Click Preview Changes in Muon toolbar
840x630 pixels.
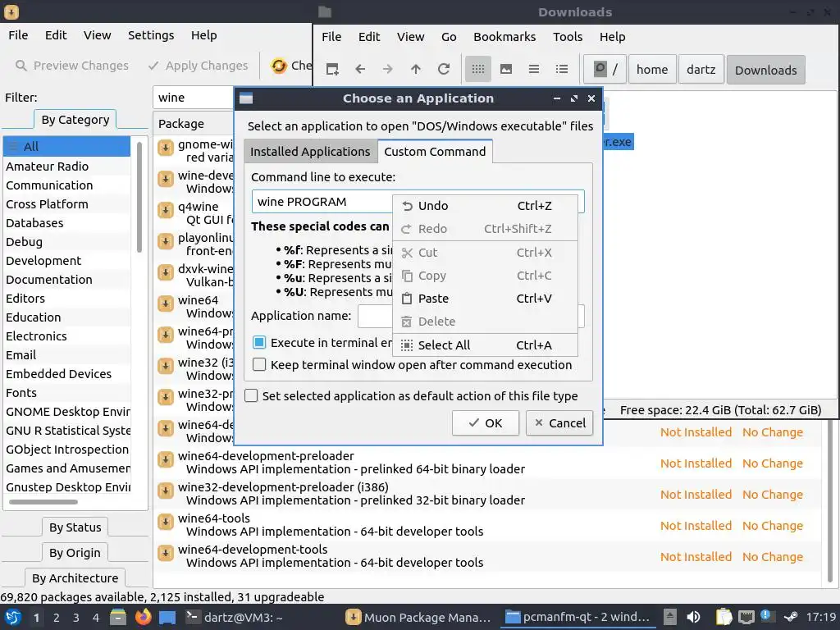[72, 66]
